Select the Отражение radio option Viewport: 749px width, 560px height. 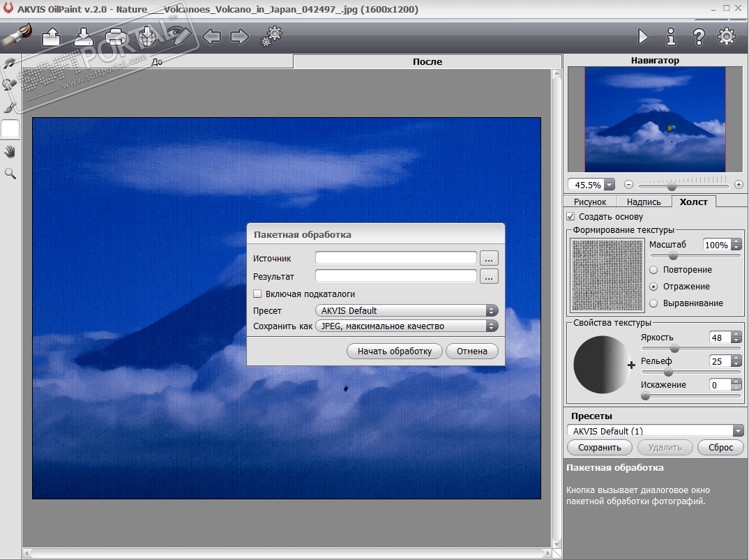653,287
